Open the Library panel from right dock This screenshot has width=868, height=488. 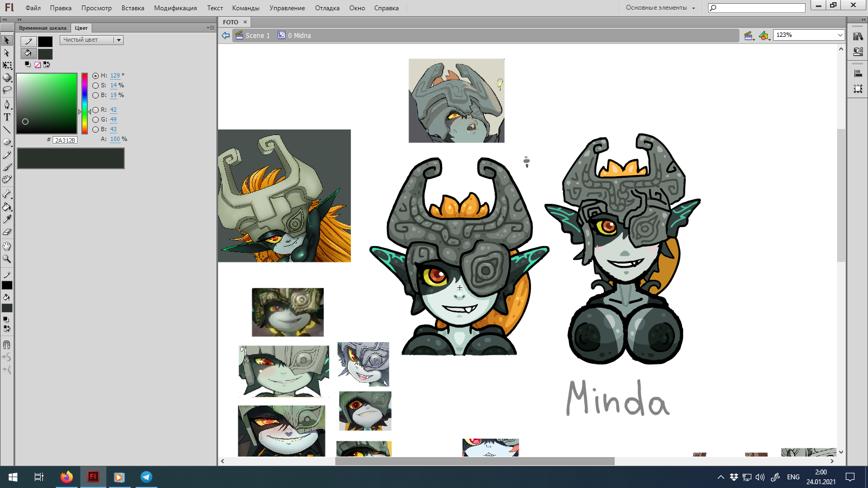858,36
